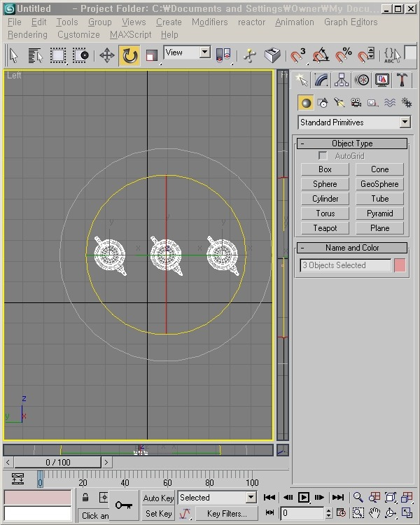Click Use Pivot Point Center icon
This screenshot has height=525, width=420.
coord(223,55)
